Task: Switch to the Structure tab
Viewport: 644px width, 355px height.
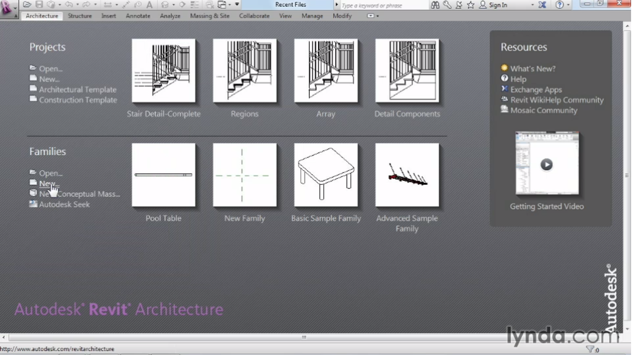Action: point(80,16)
